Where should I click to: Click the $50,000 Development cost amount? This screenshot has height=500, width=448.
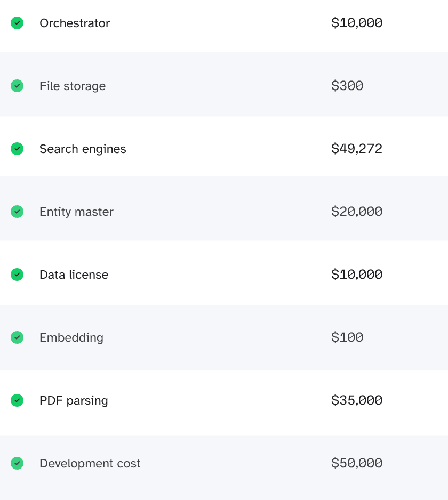click(356, 463)
